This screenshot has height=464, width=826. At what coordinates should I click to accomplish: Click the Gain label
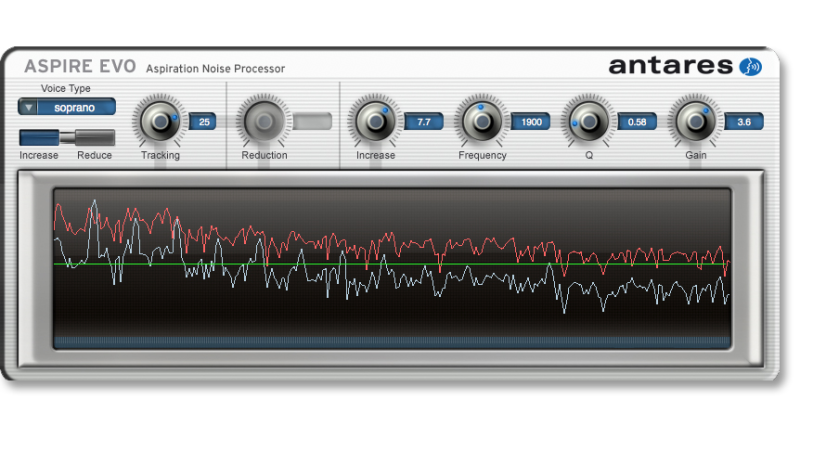point(696,155)
